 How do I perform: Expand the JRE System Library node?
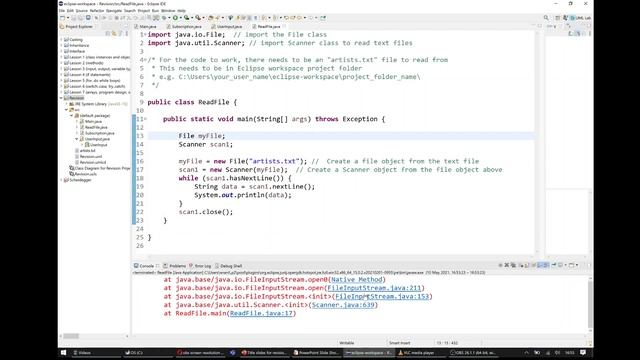coord(67,104)
